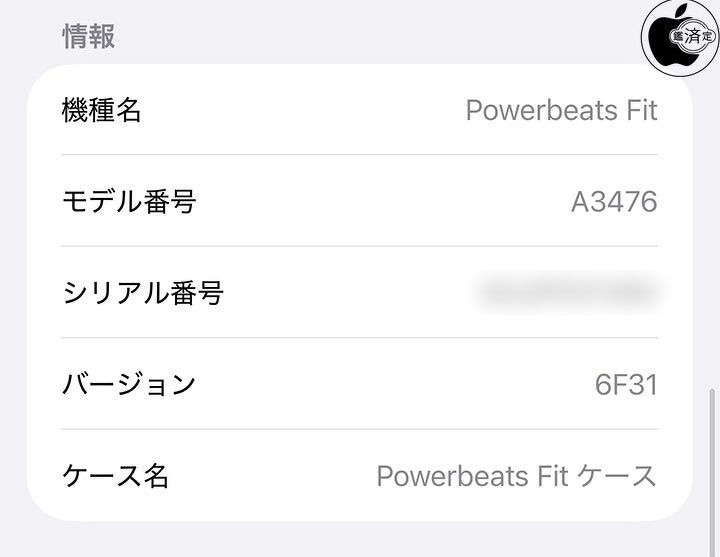Click the blurred serial number value
720x557 pixels.
point(568,293)
